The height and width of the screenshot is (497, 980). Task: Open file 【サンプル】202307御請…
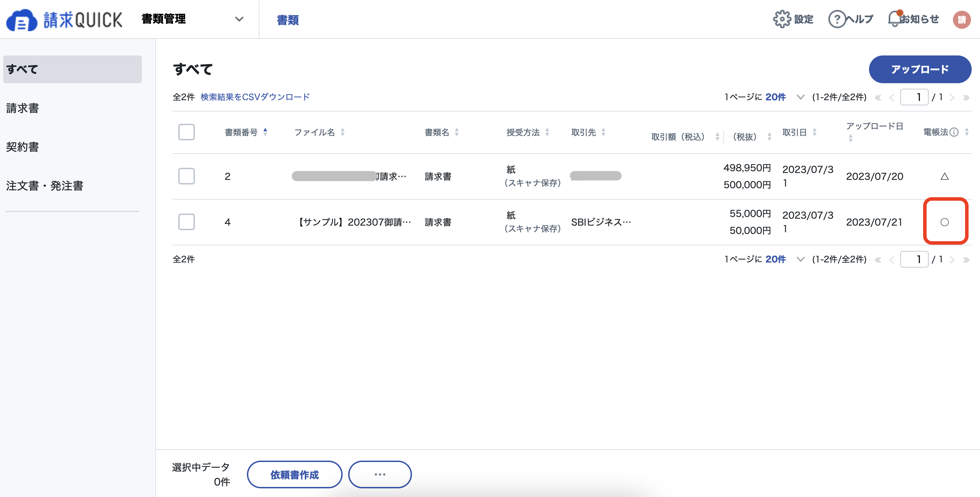[x=353, y=222]
